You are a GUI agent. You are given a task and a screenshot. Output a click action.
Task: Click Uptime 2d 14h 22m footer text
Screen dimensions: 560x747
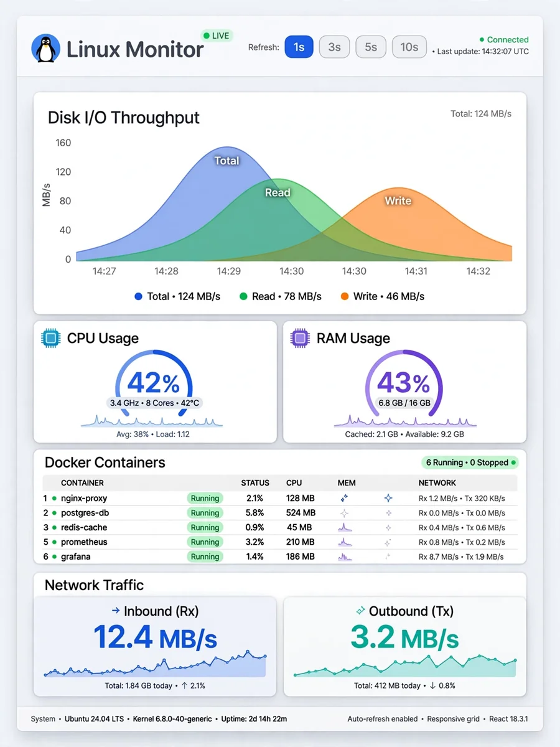254,719
